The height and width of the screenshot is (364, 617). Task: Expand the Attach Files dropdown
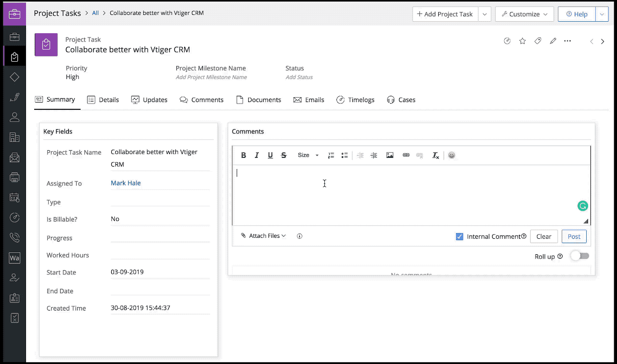264,235
